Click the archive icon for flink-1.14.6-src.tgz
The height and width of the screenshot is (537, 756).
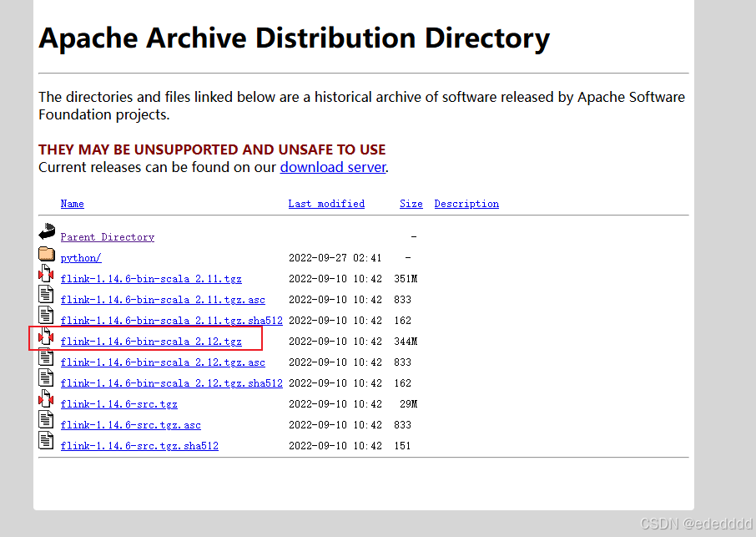(46, 398)
